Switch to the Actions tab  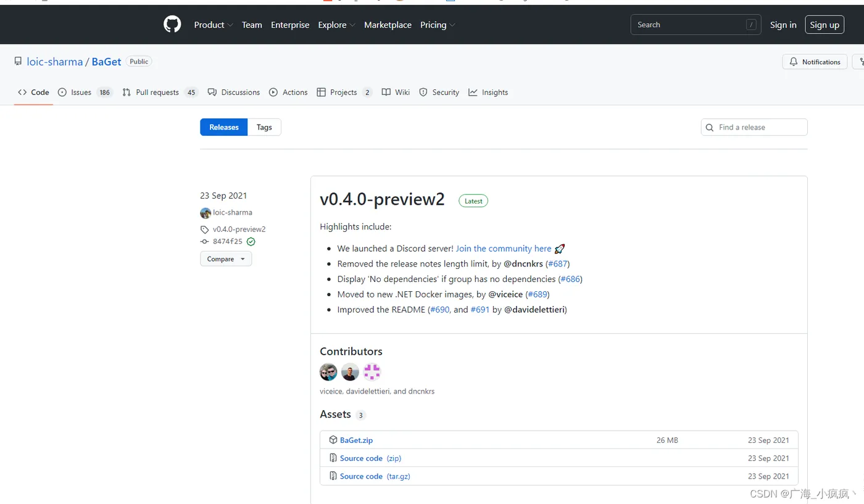288,93
